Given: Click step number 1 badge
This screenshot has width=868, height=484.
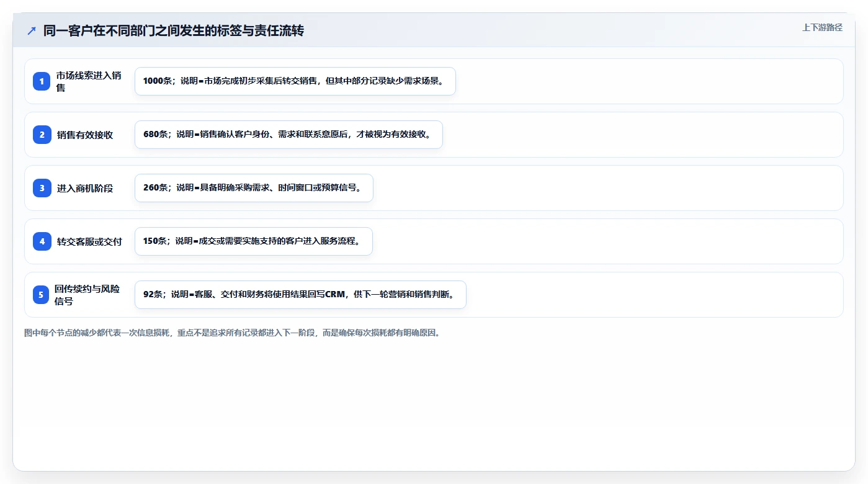Looking at the screenshot, I should (x=42, y=81).
